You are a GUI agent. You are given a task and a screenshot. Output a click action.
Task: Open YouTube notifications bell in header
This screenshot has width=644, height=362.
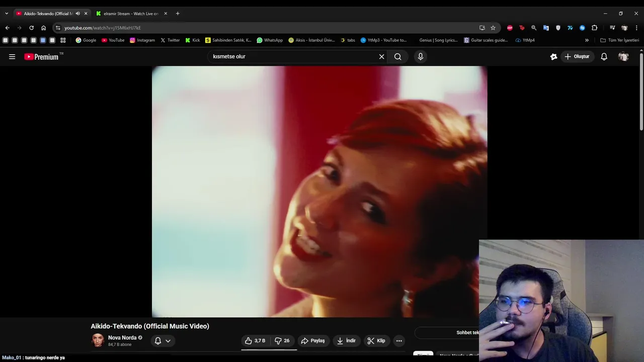(x=604, y=57)
